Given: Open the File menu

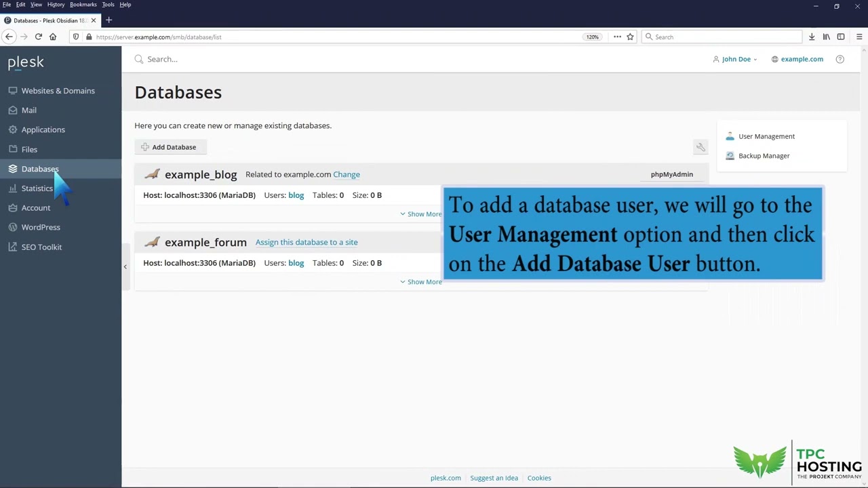Looking at the screenshot, I should (x=7, y=5).
